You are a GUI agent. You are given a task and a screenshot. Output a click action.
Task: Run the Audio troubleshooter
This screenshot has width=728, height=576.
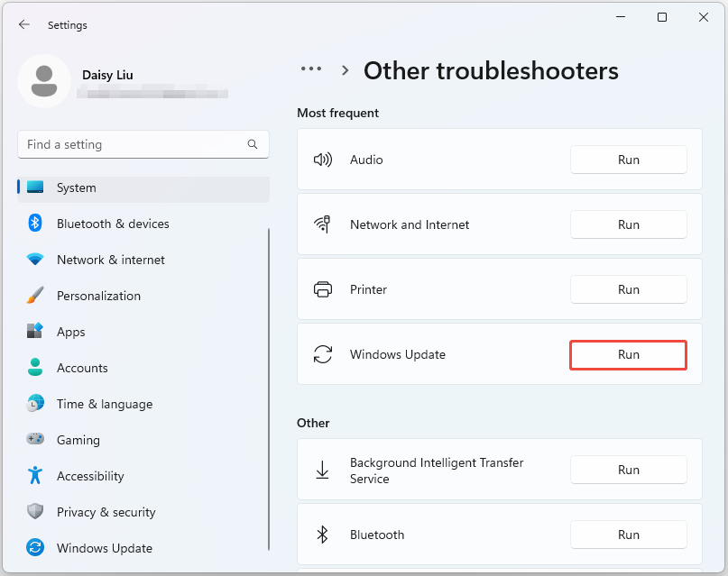(628, 160)
